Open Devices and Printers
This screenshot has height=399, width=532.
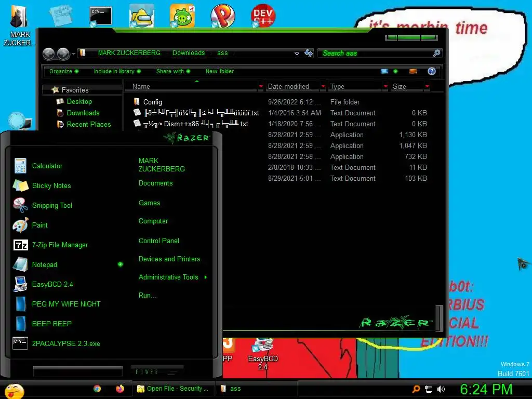(x=169, y=259)
